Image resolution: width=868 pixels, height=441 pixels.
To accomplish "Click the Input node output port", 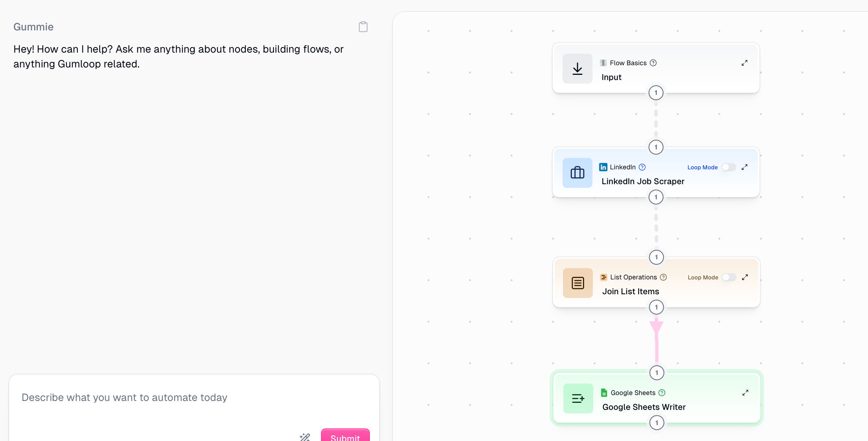I will (x=656, y=93).
